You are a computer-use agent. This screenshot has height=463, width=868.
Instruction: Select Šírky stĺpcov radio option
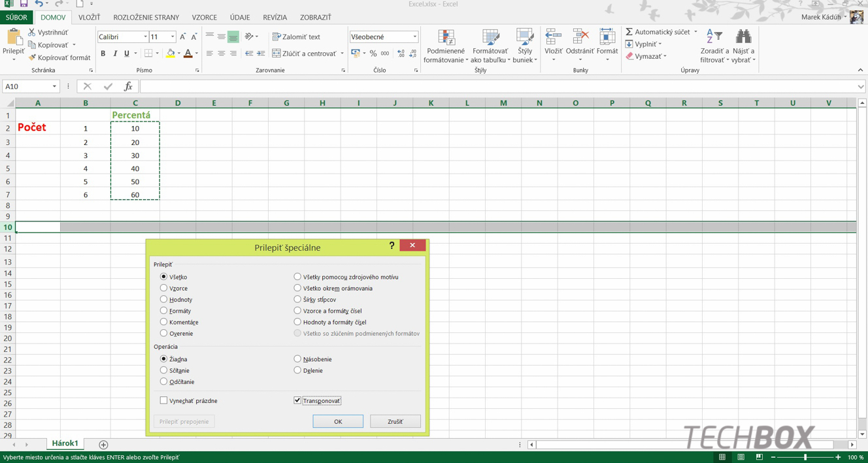pos(297,299)
